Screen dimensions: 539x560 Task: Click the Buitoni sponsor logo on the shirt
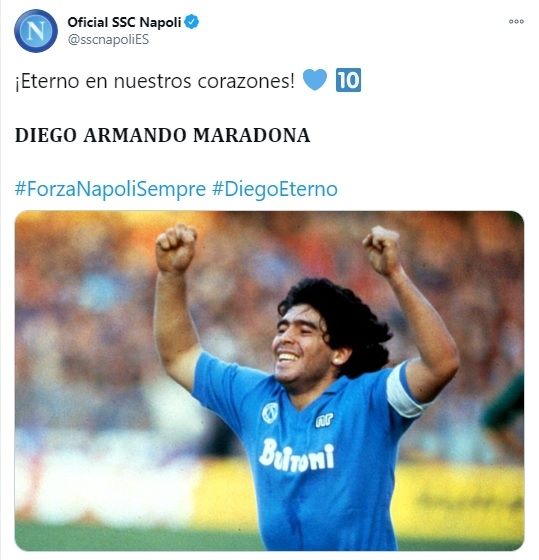(x=296, y=455)
